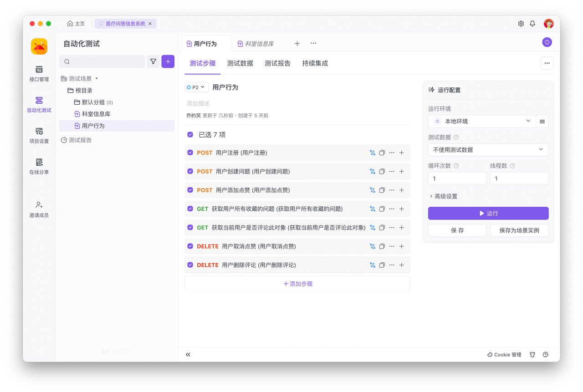
Task: Open 接口管理 in the left sidebar
Action: (39, 73)
